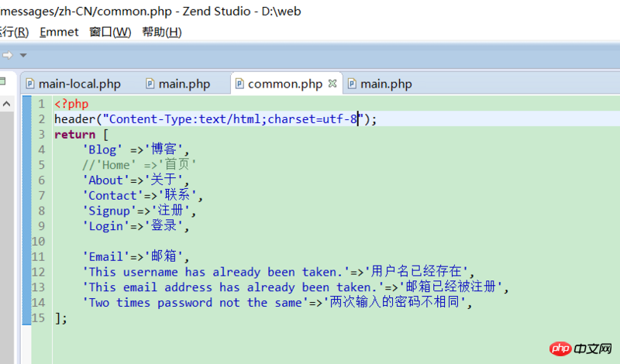Screen dimensions: 620x364
Task: Click the 'This email address has already been taken.' string
Action: [x=233, y=287]
